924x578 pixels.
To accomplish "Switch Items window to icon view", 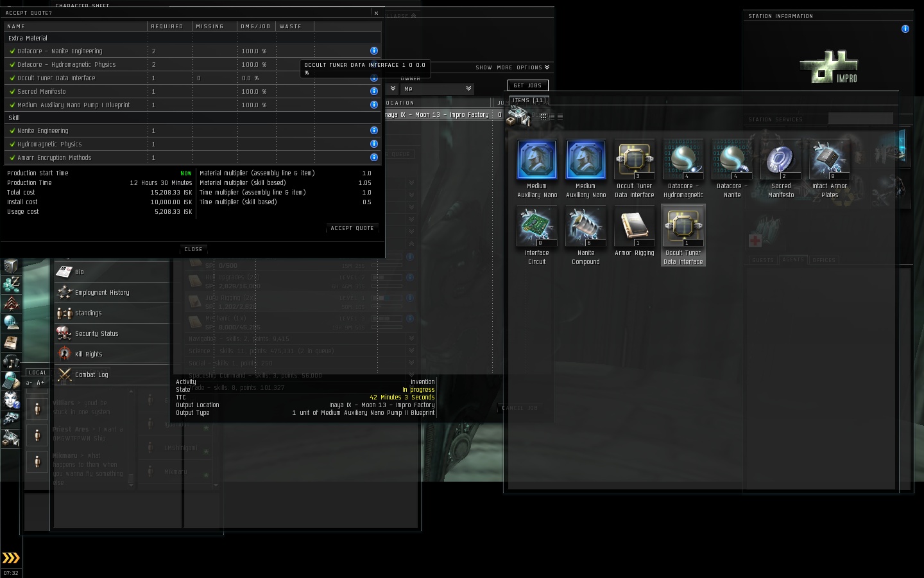I will coord(543,116).
